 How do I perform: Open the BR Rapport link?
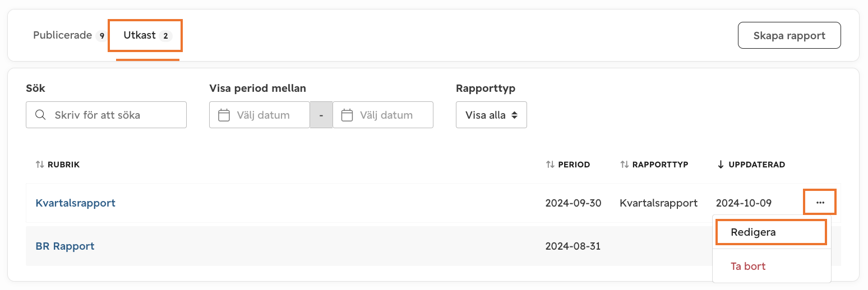pyautogui.click(x=65, y=246)
